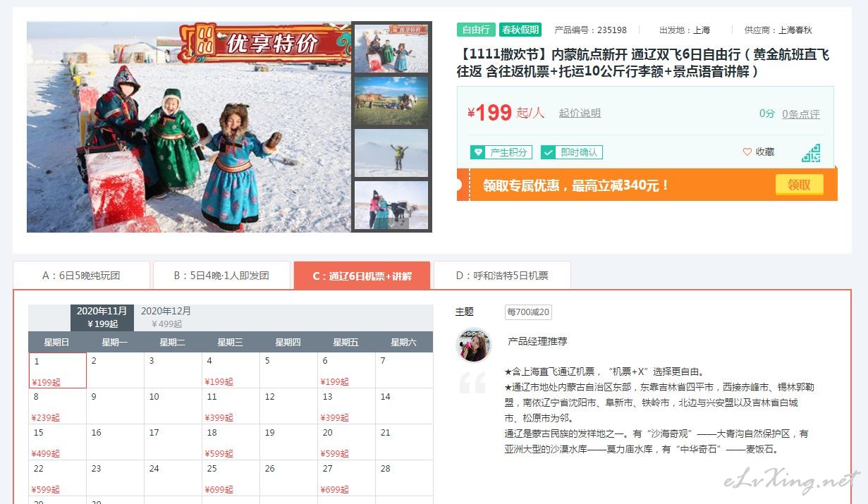The height and width of the screenshot is (504, 868).
Task: Choose November 6 departure date
Action: (x=346, y=371)
